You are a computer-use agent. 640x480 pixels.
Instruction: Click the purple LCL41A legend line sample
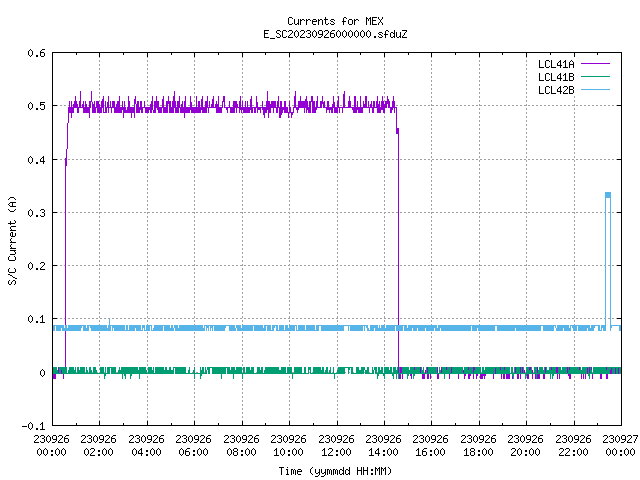(x=595, y=64)
